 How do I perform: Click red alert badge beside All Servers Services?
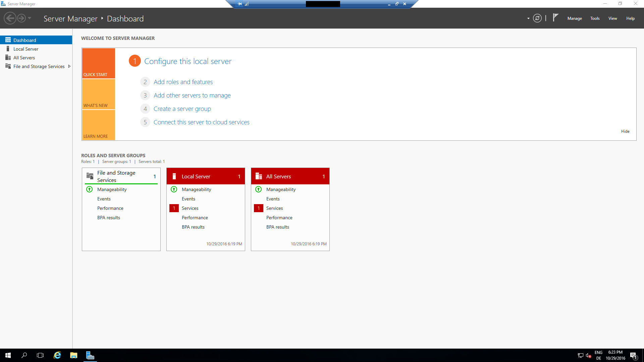[259, 208]
